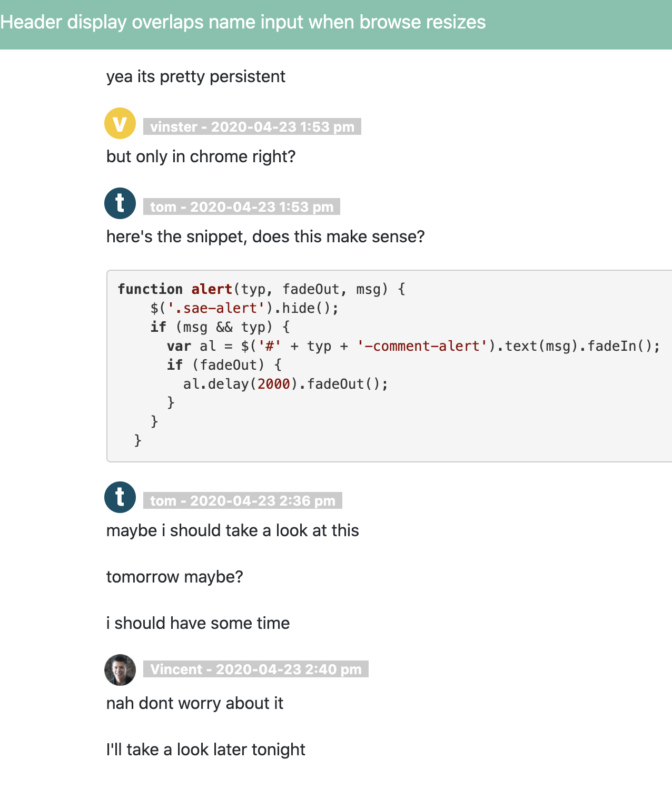Click the "here's the snippet" message text
This screenshot has height=789, width=672.
(x=265, y=237)
